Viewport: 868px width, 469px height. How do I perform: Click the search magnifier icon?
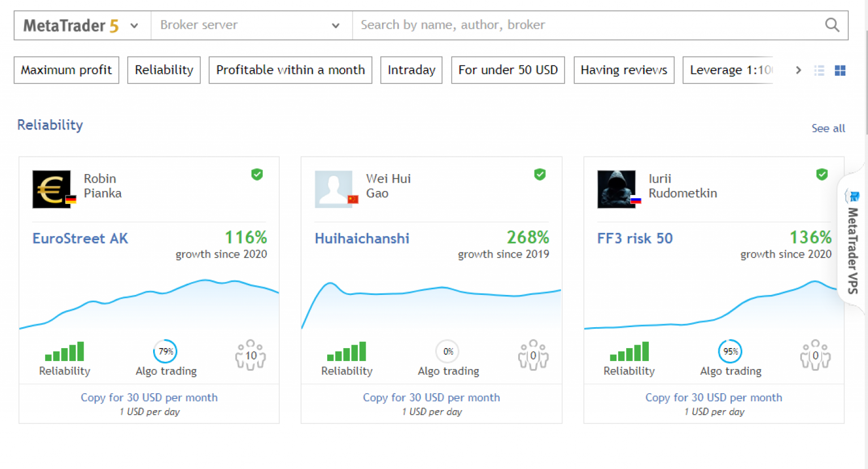[832, 25]
